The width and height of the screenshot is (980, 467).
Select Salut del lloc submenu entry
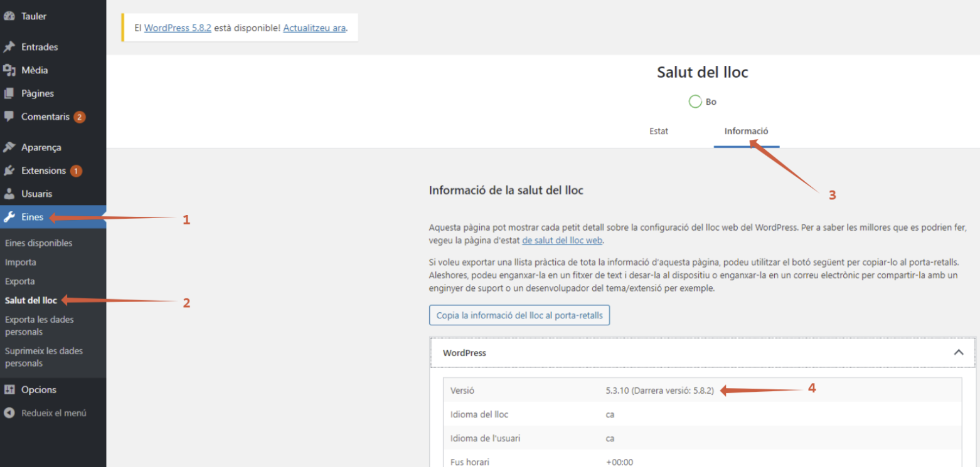[31, 300]
